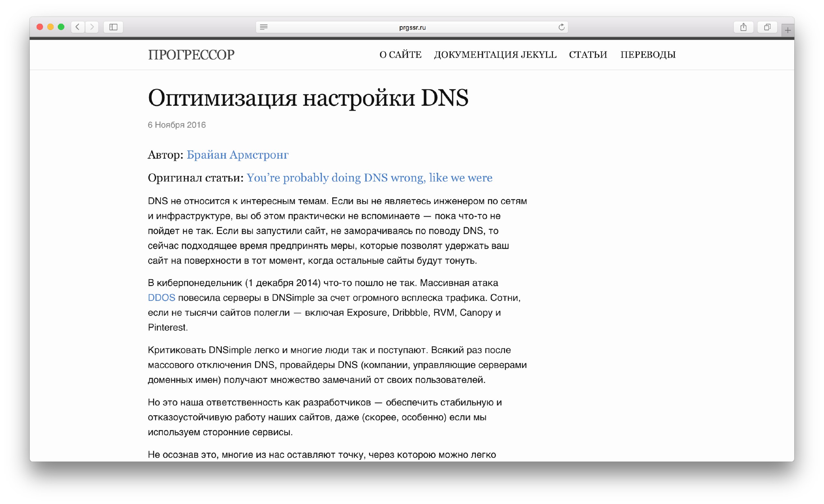The height and width of the screenshot is (504, 824).
Task: Click the red close window button
Action: pos(40,27)
